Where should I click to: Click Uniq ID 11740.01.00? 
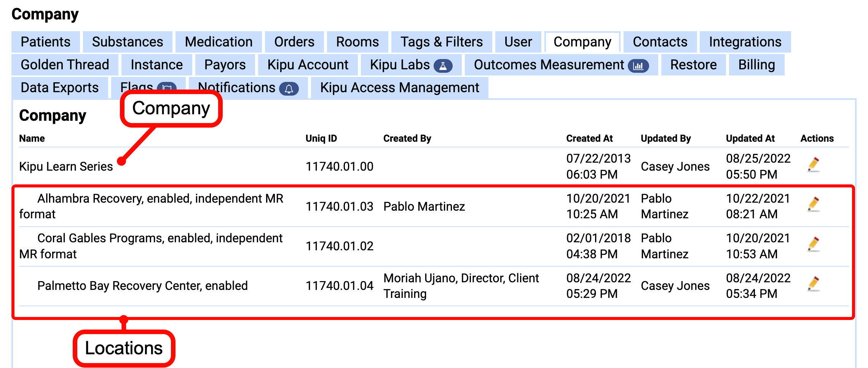tap(340, 166)
